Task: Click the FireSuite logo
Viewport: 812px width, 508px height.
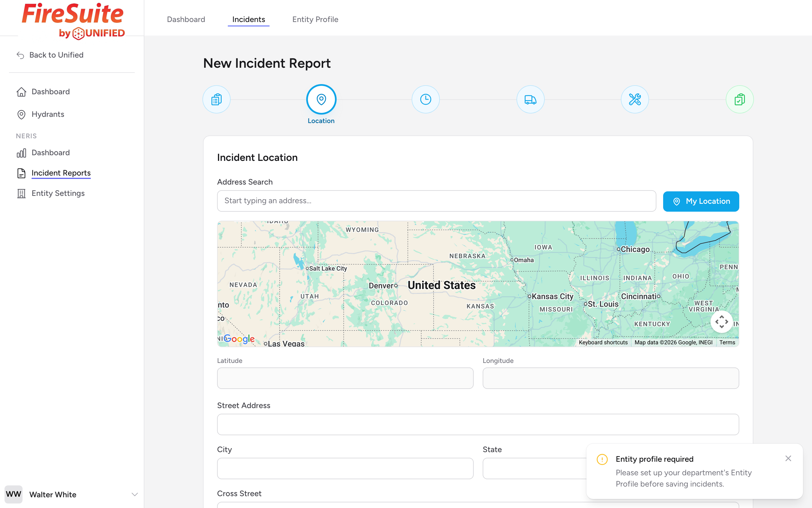Action: [x=73, y=21]
